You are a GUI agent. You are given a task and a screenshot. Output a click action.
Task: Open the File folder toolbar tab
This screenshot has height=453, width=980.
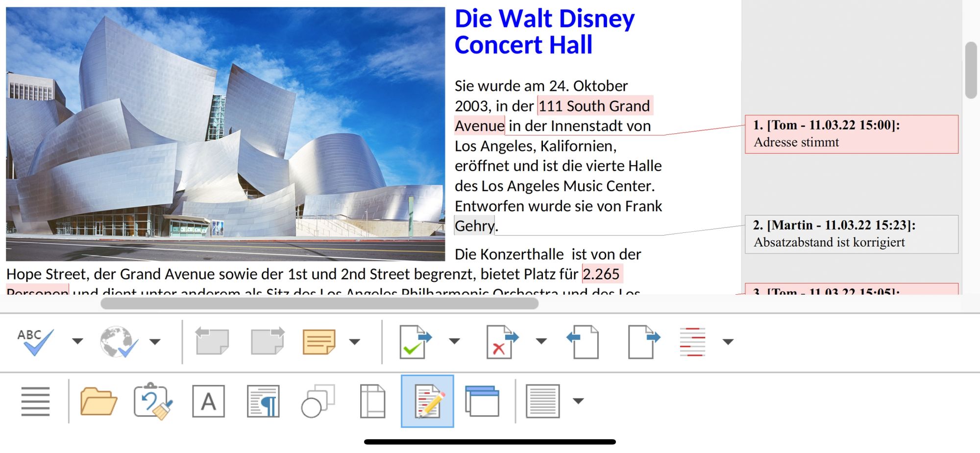click(x=98, y=401)
